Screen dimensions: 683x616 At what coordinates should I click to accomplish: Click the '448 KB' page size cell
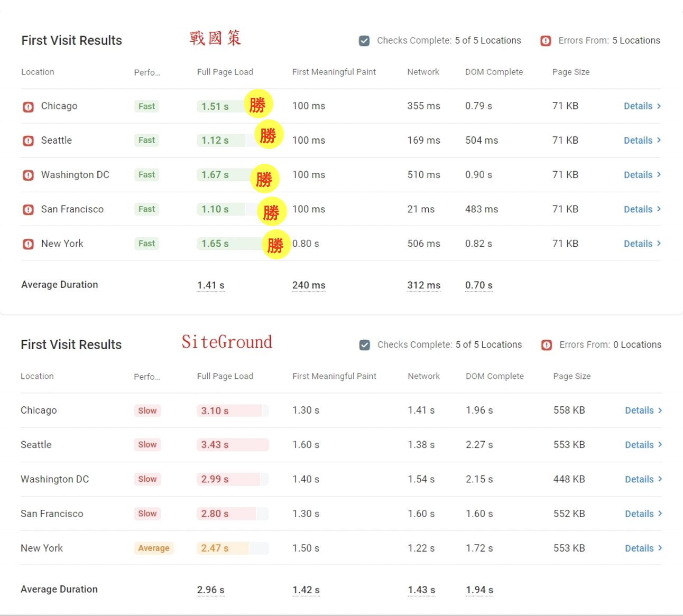tap(569, 479)
